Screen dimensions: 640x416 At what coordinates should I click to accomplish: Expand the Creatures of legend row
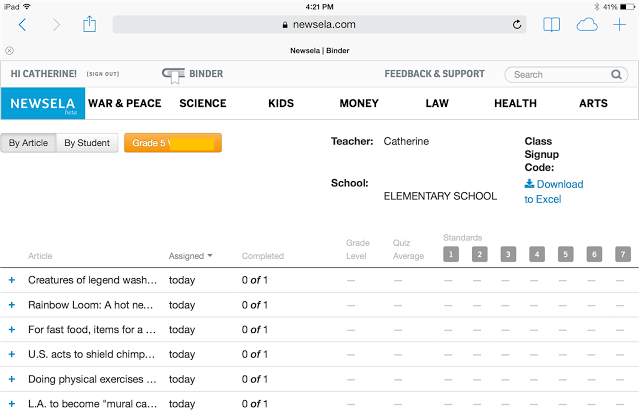pyautogui.click(x=12, y=280)
